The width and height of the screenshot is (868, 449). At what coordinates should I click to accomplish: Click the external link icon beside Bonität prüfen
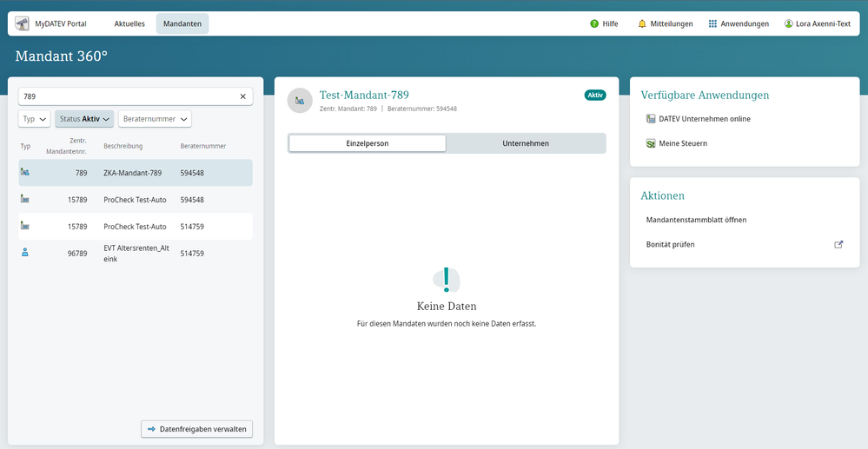pos(838,245)
